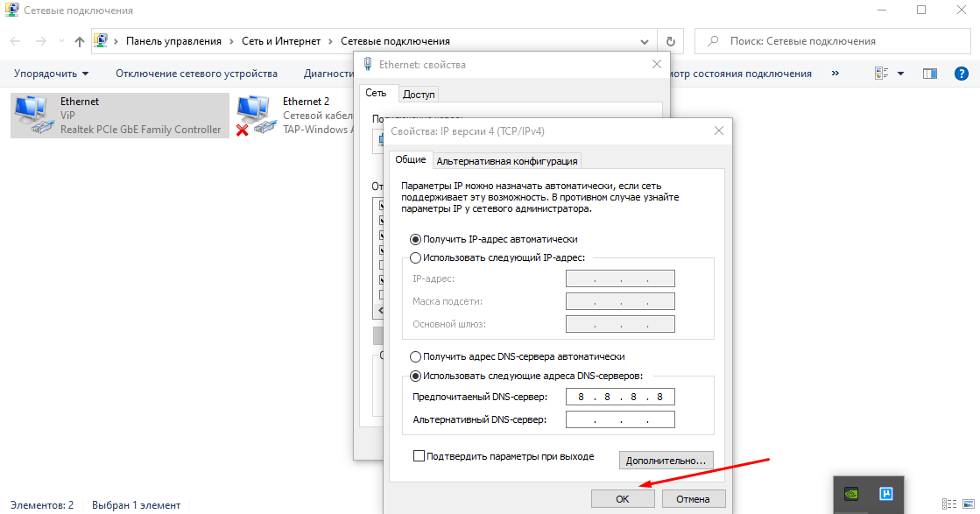Open the 'Доступ' tab

point(419,95)
